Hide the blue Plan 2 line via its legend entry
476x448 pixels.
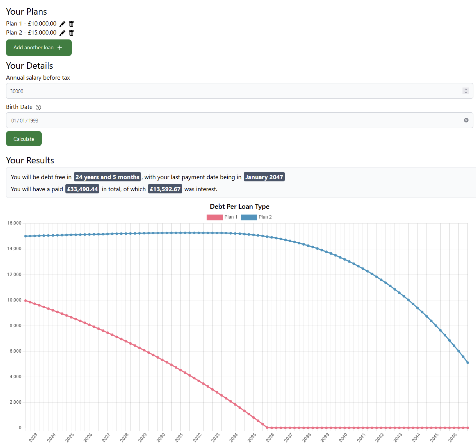(x=256, y=217)
